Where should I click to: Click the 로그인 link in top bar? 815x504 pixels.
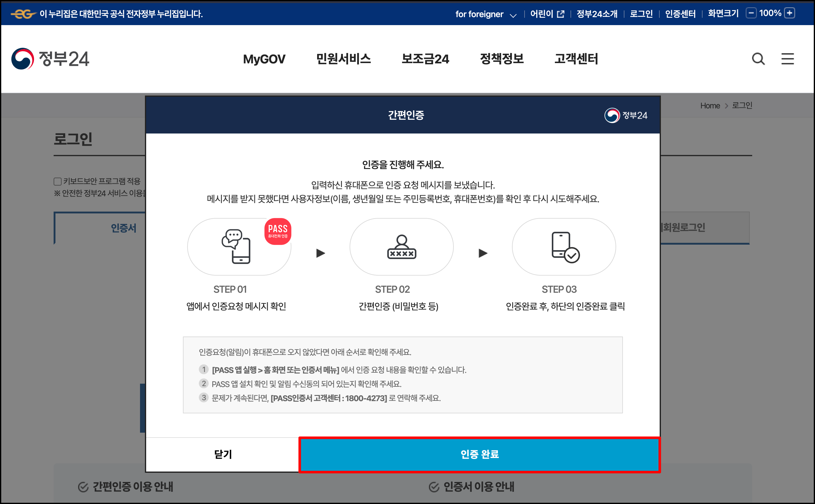point(641,14)
